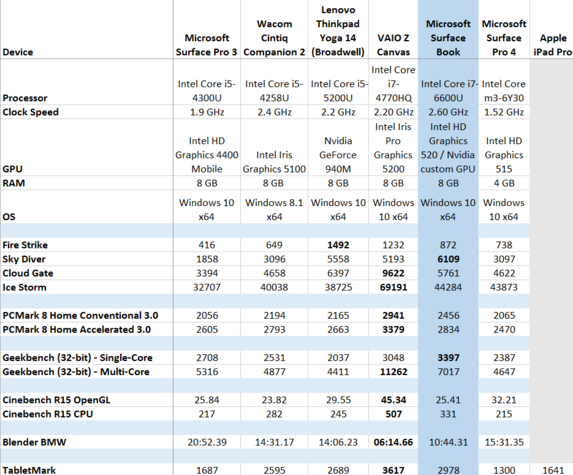Click the Apple iPad Pro header
Screen dimensions: 573x475
point(553,45)
